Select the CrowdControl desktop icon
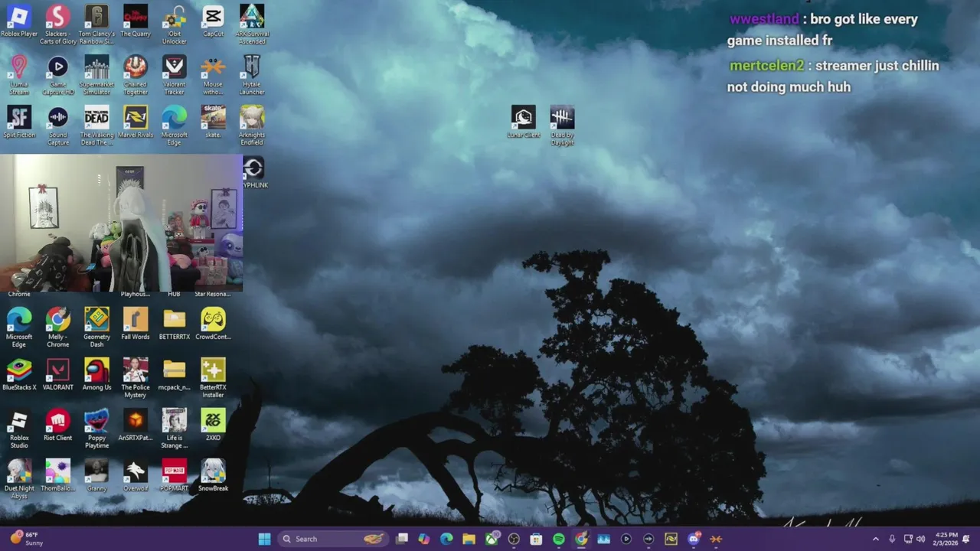This screenshot has width=980, height=551. (x=213, y=324)
